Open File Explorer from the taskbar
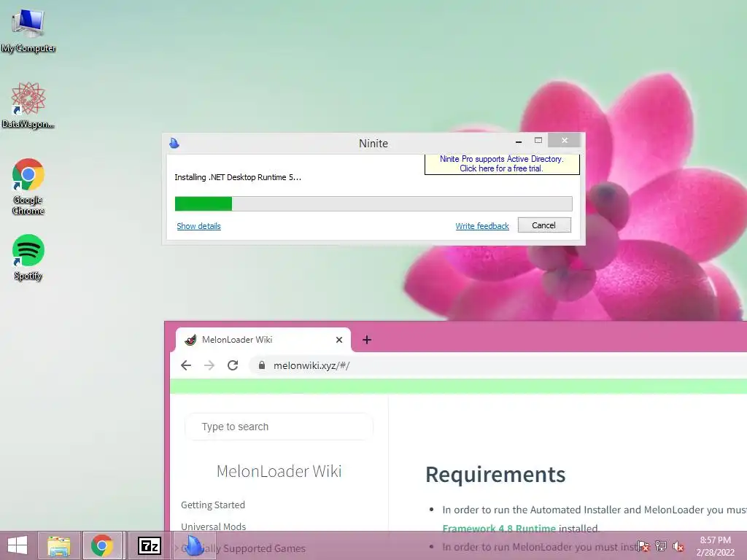The image size is (747, 560). [58, 545]
